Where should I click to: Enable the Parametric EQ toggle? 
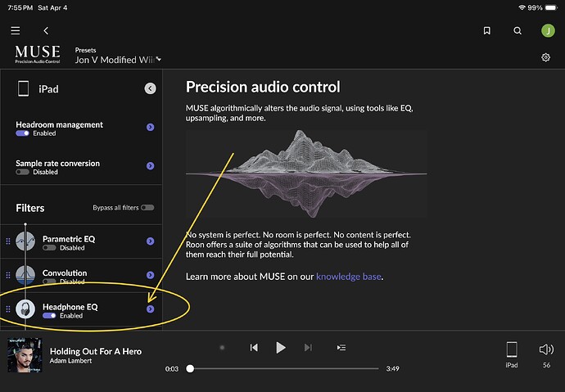click(x=49, y=248)
